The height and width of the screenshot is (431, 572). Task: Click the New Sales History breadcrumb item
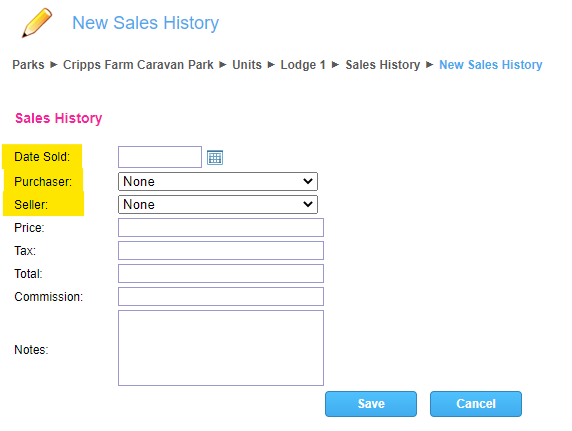pyautogui.click(x=491, y=65)
